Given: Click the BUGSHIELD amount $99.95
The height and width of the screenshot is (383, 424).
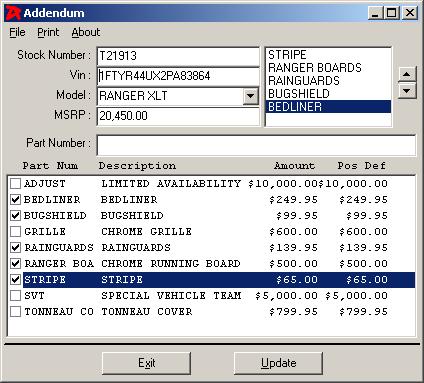Looking at the screenshot, I should point(297,216).
